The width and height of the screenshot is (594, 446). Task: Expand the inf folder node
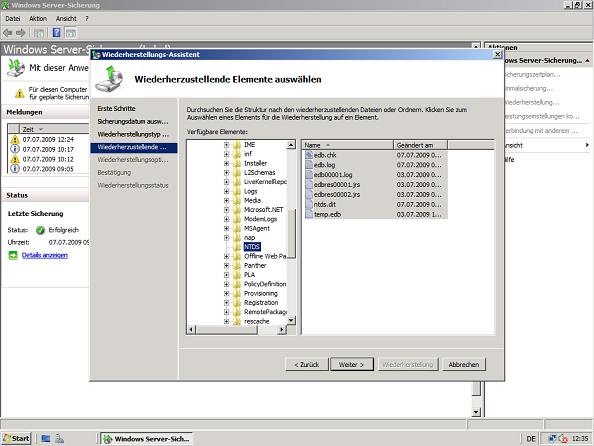tap(227, 154)
